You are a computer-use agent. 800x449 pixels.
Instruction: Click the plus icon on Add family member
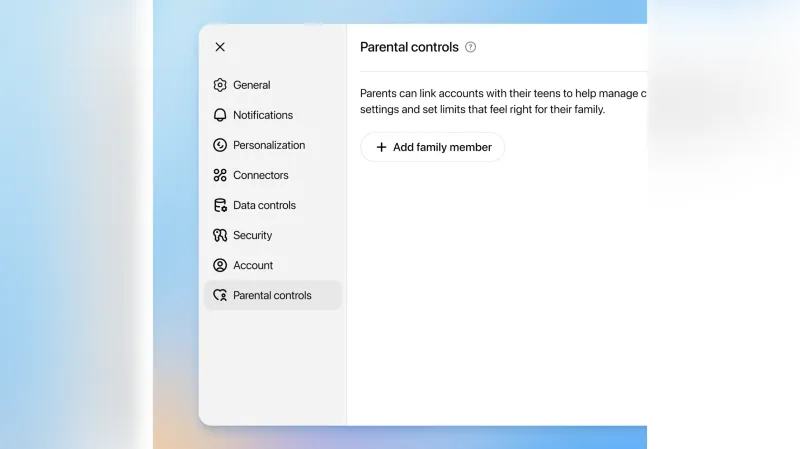(381, 147)
